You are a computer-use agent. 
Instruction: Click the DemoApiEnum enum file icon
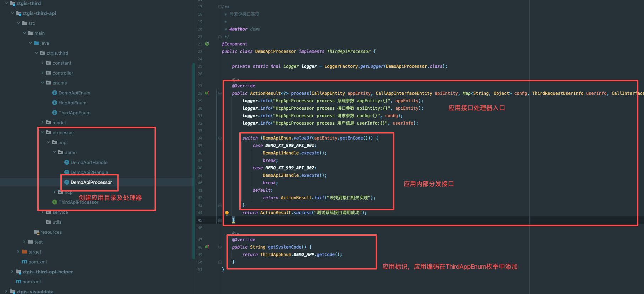pyautogui.click(x=55, y=93)
